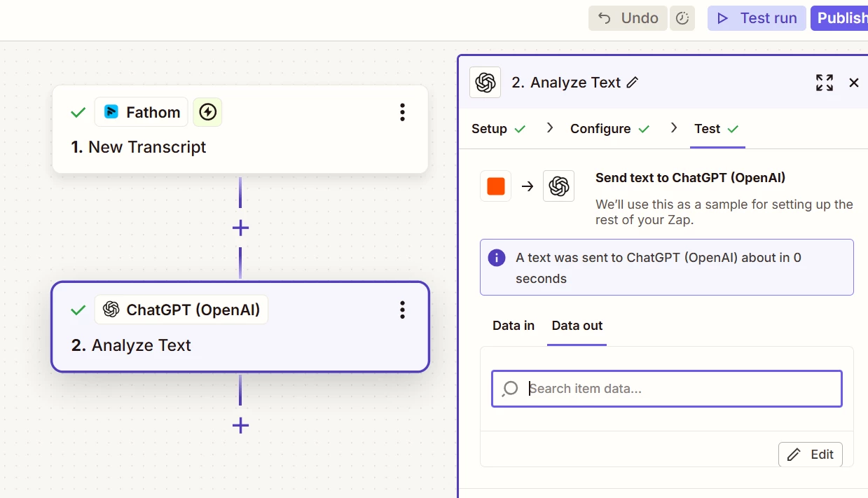This screenshot has height=498, width=868.
Task: Expand the step panel to fullscreen
Action: (825, 83)
